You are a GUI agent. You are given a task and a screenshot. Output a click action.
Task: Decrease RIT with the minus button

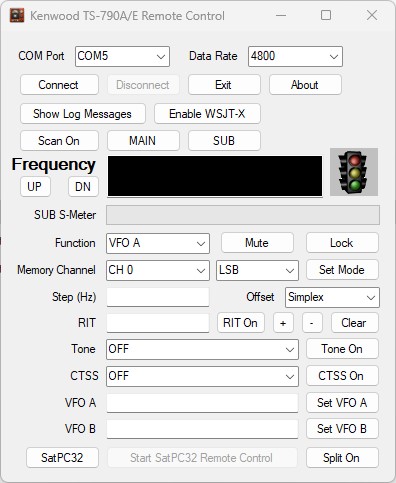[312, 323]
